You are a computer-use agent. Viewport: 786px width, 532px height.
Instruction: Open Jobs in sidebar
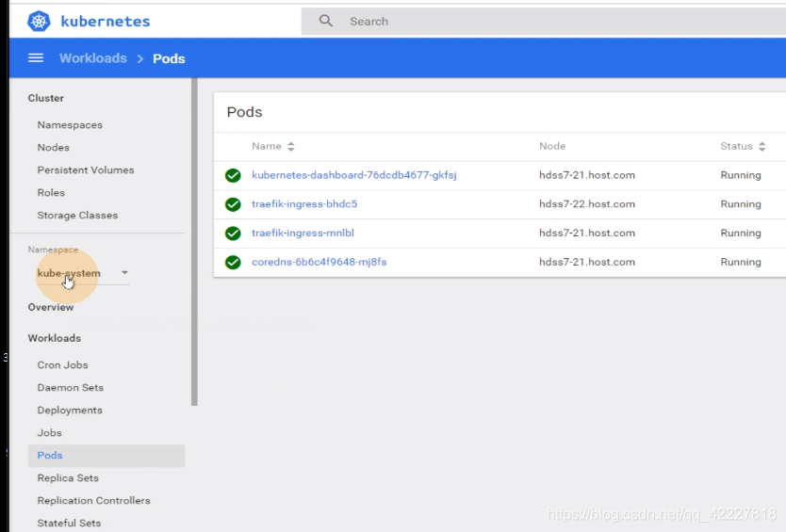point(49,432)
